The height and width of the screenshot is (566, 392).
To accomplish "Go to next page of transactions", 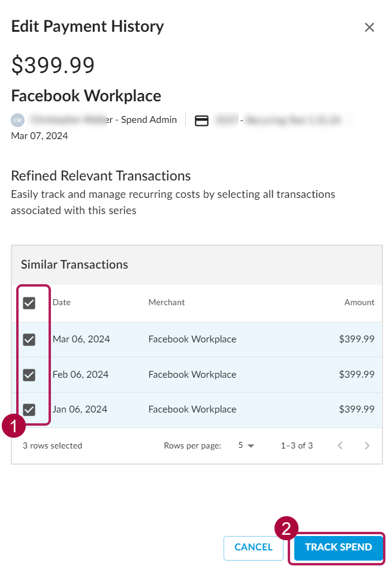I will coord(367,446).
